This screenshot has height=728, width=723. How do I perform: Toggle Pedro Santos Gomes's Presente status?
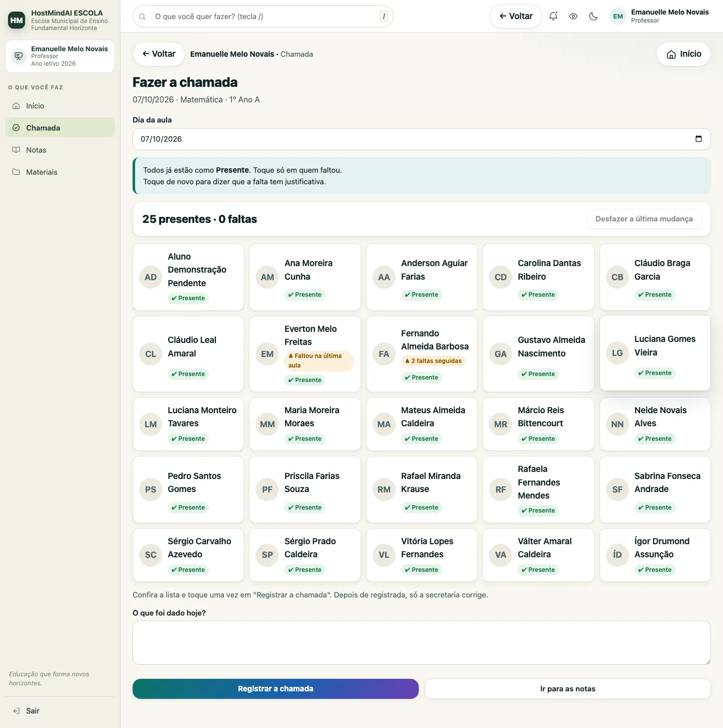point(188,508)
